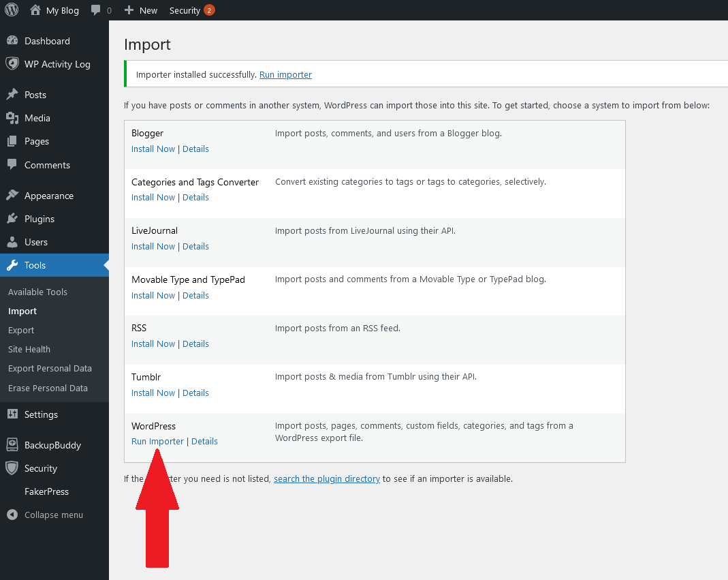The width and height of the screenshot is (728, 580).
Task: Open the Pages menu label
Action: [37, 141]
